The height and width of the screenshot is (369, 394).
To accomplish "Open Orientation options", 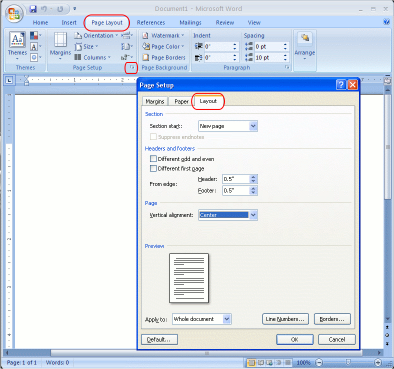I will 96,35.
